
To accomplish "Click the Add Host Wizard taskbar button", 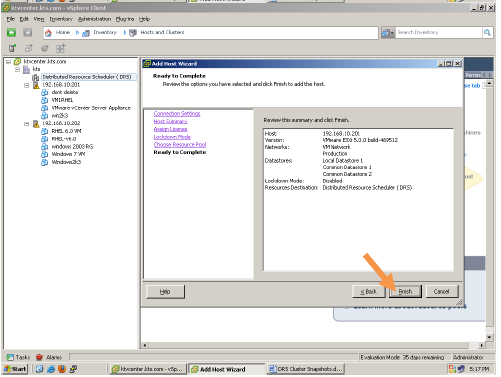I will pos(226,369).
